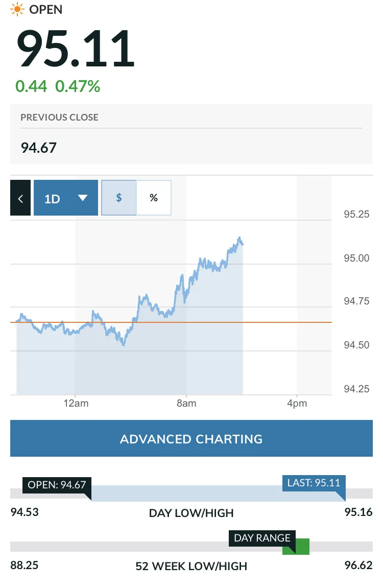Screen dimensions: 383x588
Task: Click the 0.47% change value
Action: pos(78,86)
